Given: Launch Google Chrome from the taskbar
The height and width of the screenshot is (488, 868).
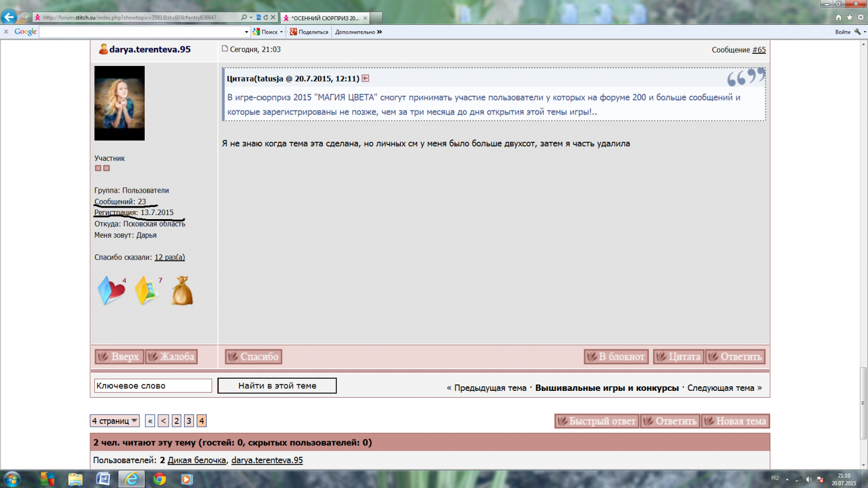Looking at the screenshot, I should pyautogui.click(x=160, y=479).
